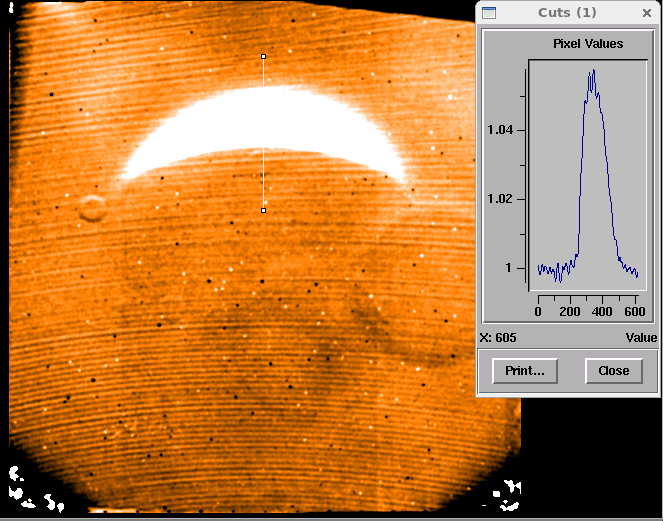Click the Cuts (1) title bar
The width and height of the screenshot is (663, 521).
coord(567,12)
